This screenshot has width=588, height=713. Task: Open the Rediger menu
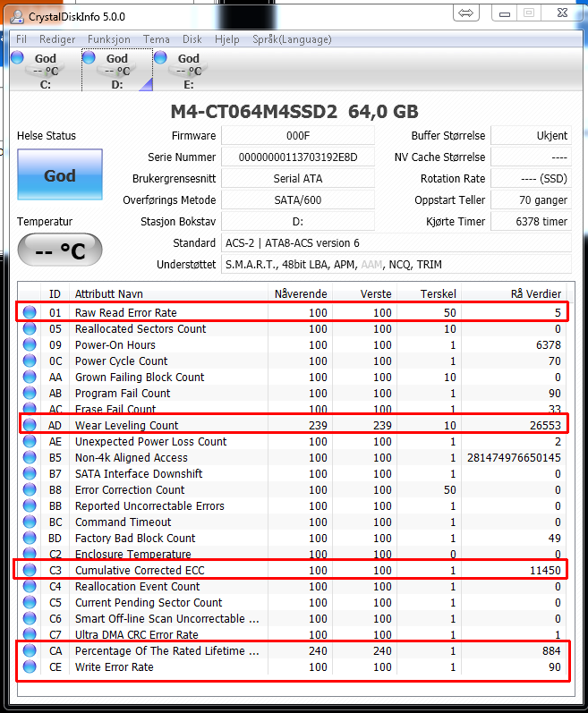tap(57, 39)
